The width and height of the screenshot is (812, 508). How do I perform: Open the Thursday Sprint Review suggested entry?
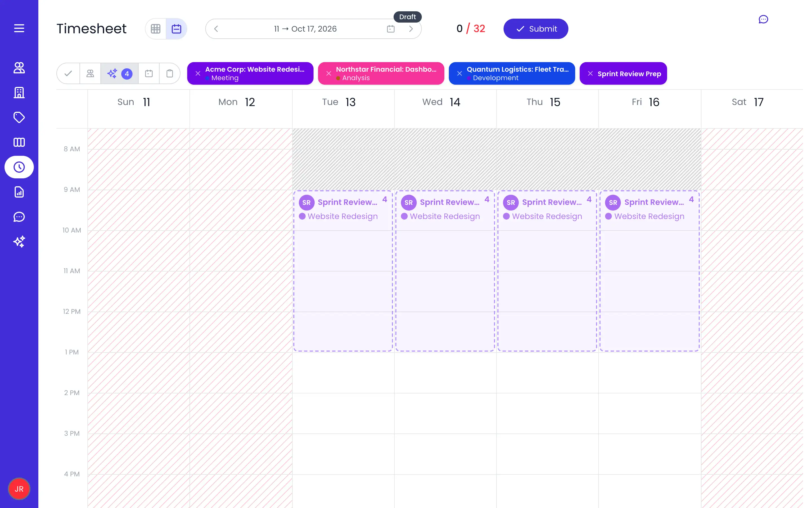tap(547, 271)
